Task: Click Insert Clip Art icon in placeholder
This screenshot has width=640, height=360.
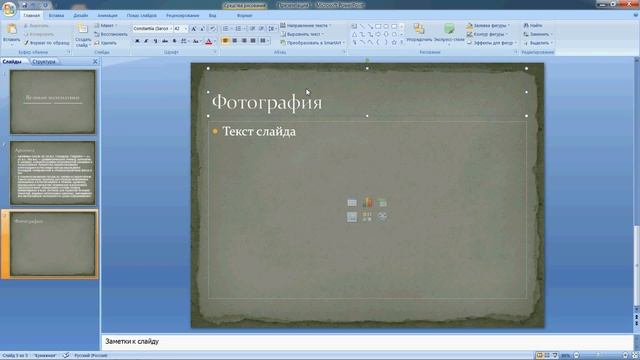Action: pos(367,217)
